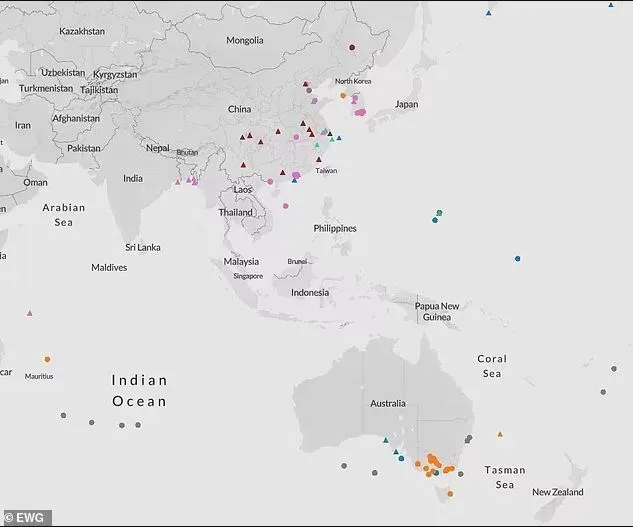Select the Tajikistan label

click(x=99, y=90)
